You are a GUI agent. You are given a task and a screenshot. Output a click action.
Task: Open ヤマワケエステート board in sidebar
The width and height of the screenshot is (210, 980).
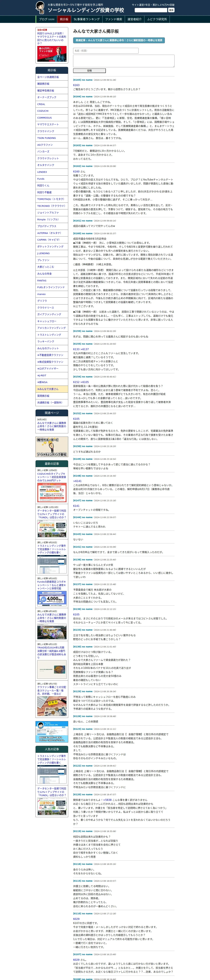[x=52, y=124]
